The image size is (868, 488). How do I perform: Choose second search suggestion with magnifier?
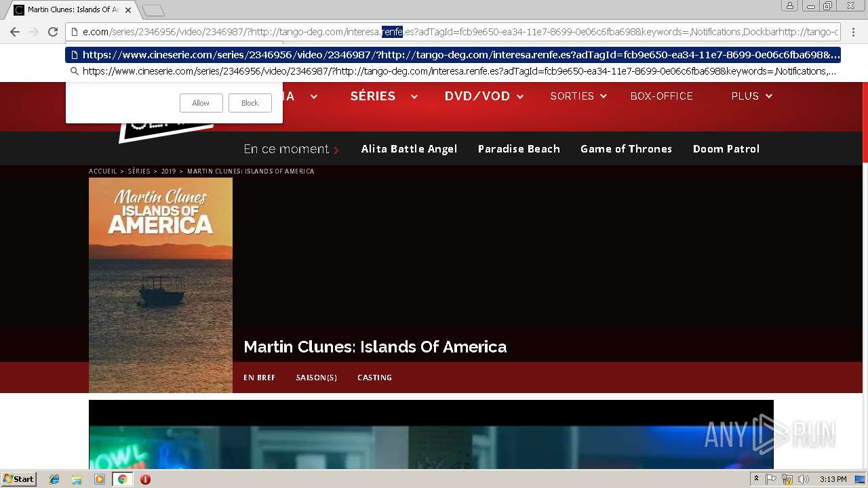[x=453, y=71]
